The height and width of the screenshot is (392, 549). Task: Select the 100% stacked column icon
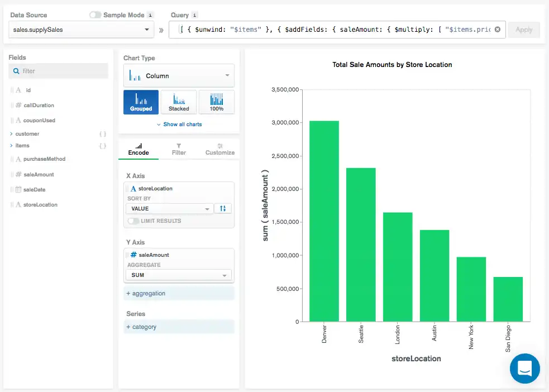click(x=217, y=102)
